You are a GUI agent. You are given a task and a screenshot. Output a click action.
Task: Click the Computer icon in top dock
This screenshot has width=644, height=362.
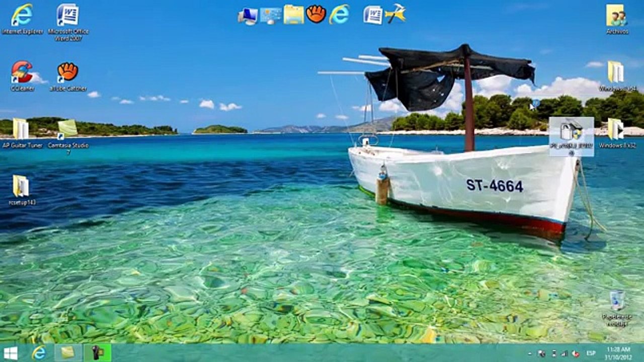pos(248,15)
